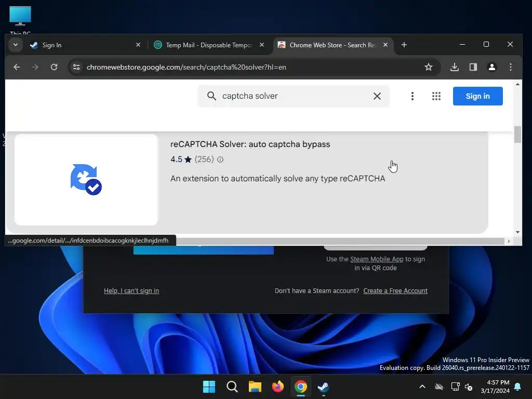The height and width of the screenshot is (399, 532).
Task: Go forward in browser history
Action: pos(35,67)
